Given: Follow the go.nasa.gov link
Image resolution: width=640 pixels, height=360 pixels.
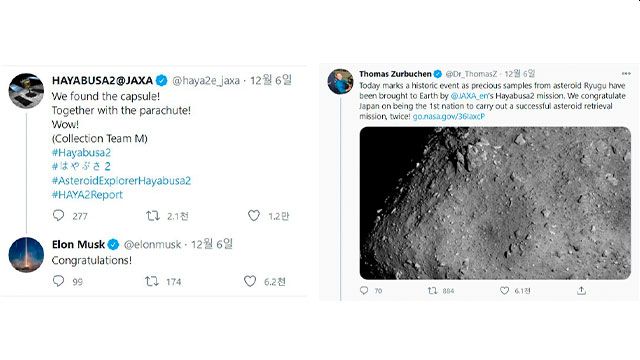Looking at the screenshot, I should [x=449, y=116].
